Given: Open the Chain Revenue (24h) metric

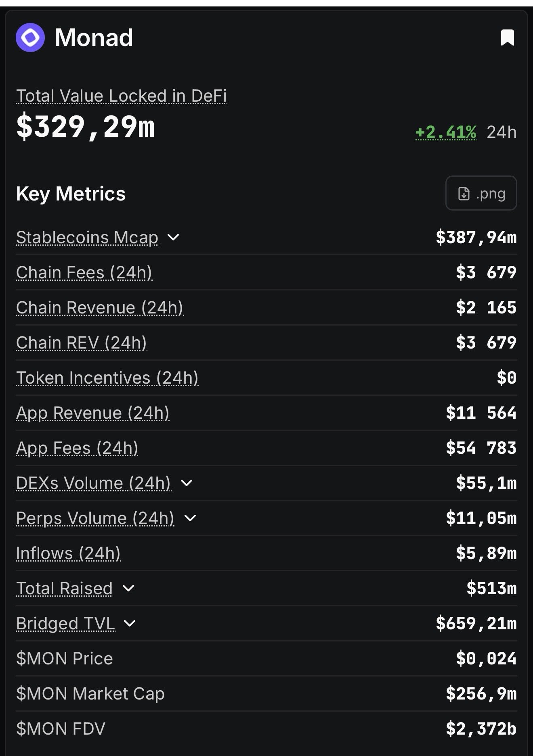Looking at the screenshot, I should (x=100, y=308).
